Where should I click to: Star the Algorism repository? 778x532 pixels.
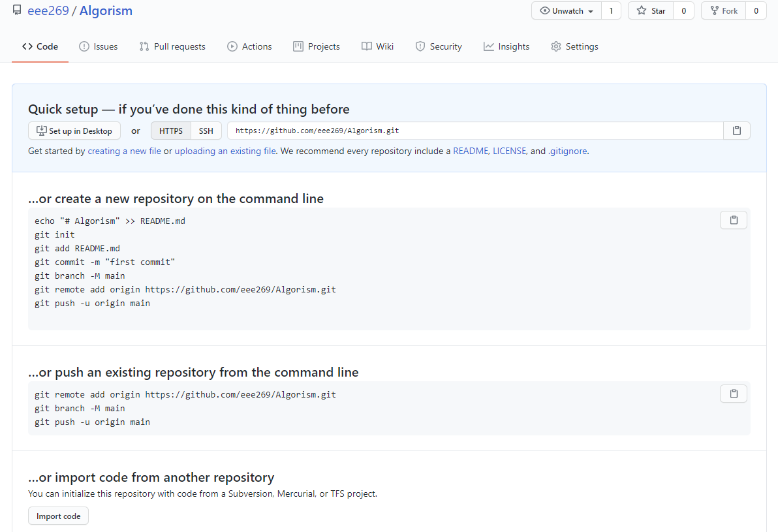[651, 11]
